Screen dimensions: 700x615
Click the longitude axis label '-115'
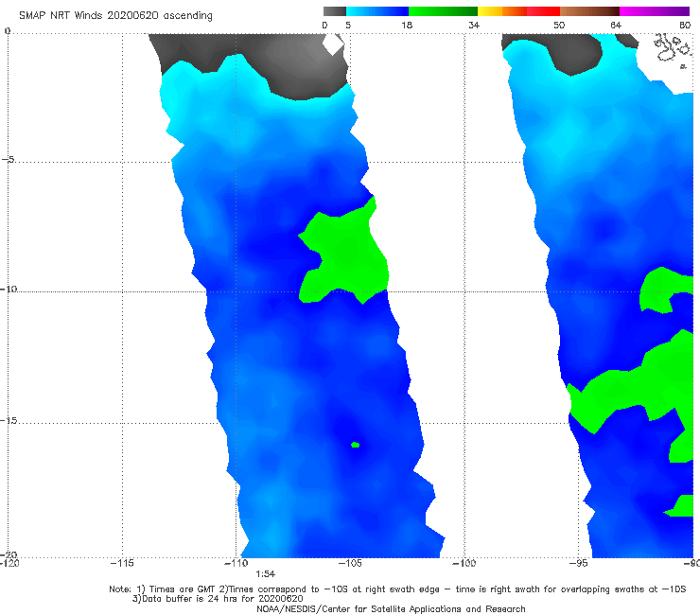[122, 563]
